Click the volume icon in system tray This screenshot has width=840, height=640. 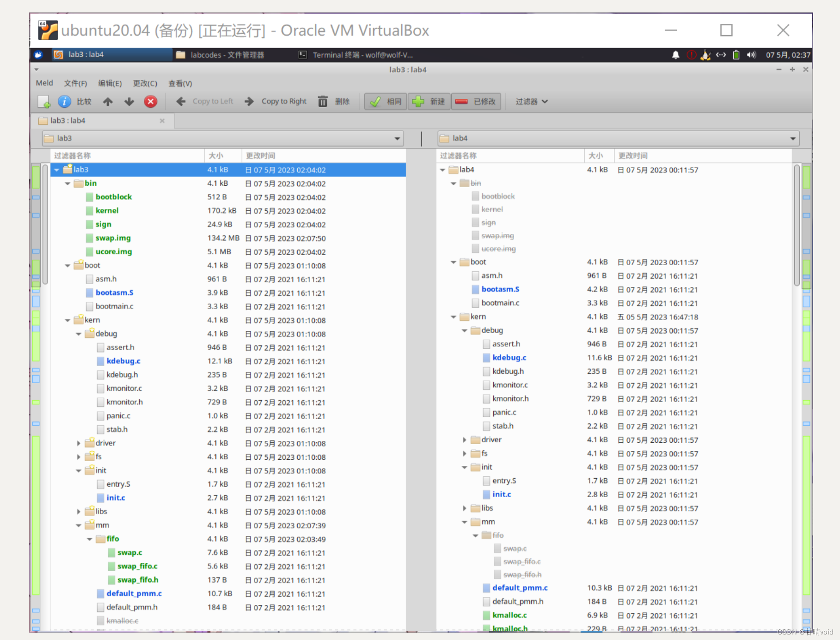click(x=751, y=55)
